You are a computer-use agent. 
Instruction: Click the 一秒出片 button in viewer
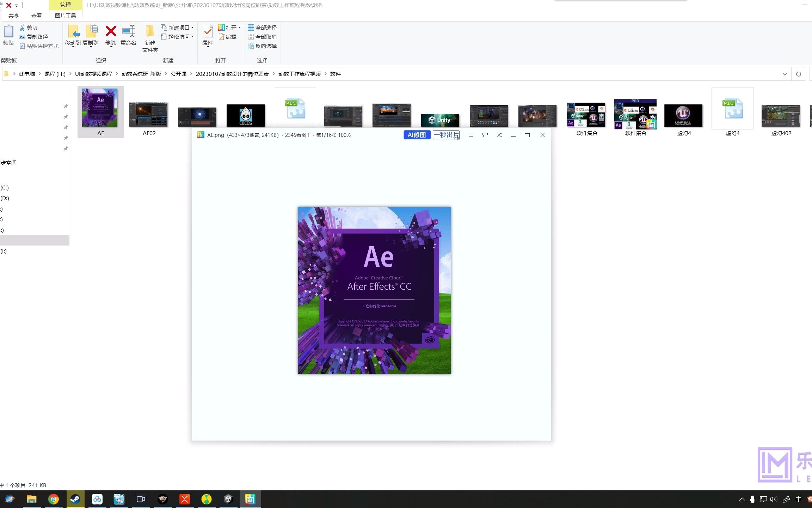(x=446, y=135)
